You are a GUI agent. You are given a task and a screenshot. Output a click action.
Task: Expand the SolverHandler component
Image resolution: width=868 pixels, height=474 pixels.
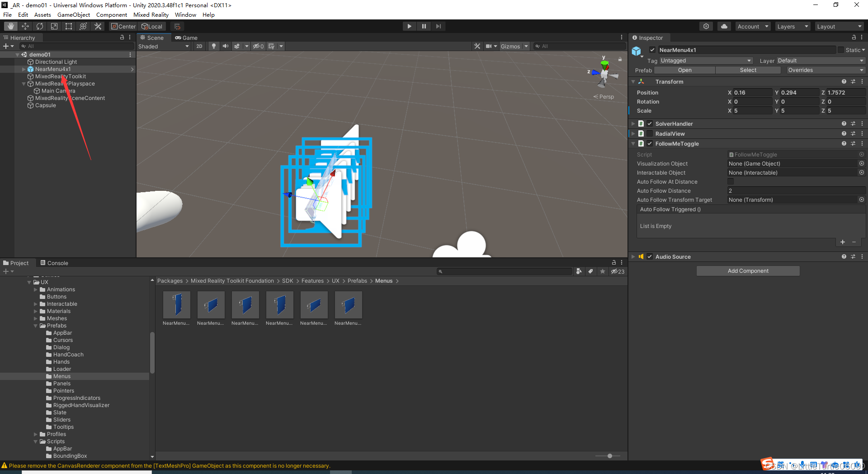pos(633,123)
